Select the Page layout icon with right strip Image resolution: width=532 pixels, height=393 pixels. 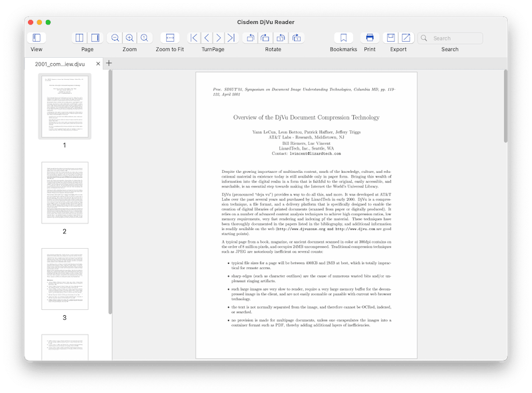pos(95,38)
